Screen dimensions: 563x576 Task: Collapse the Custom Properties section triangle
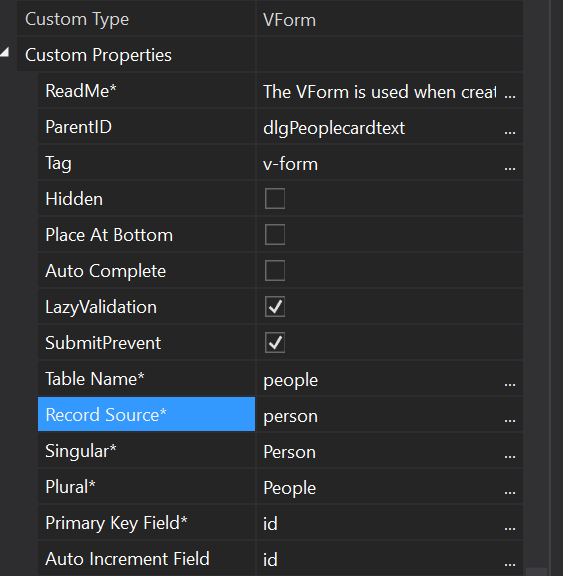[x=5, y=52]
